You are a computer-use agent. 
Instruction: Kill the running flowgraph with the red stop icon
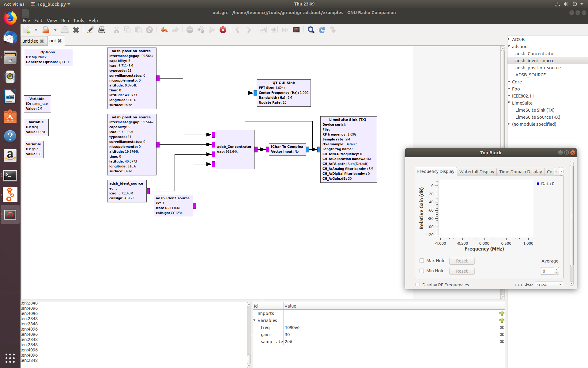(223, 30)
